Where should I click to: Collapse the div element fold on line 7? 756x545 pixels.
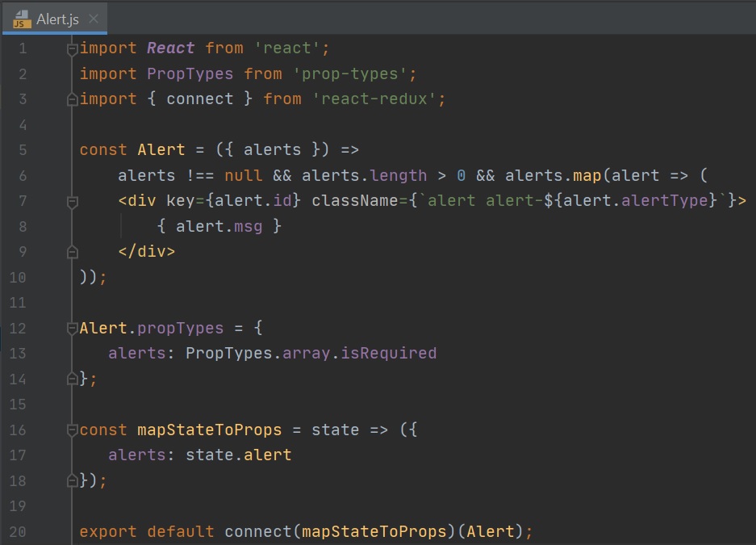(73, 201)
